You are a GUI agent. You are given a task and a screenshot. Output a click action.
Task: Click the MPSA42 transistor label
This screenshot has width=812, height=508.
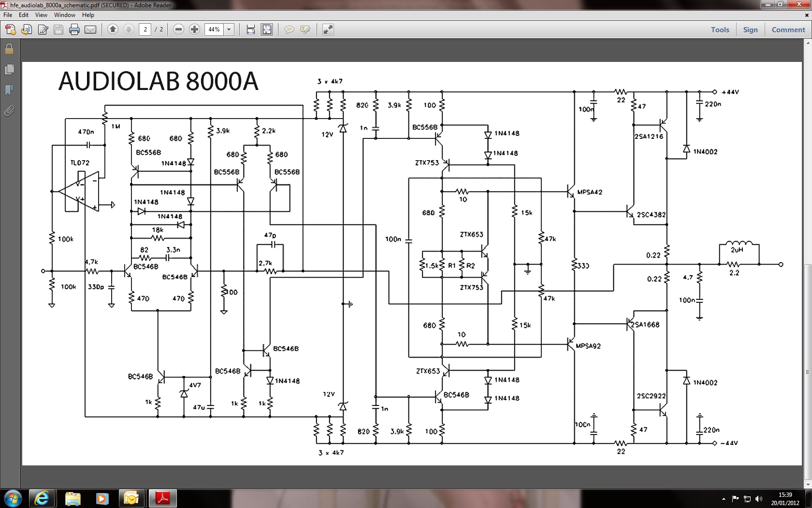pyautogui.click(x=590, y=192)
